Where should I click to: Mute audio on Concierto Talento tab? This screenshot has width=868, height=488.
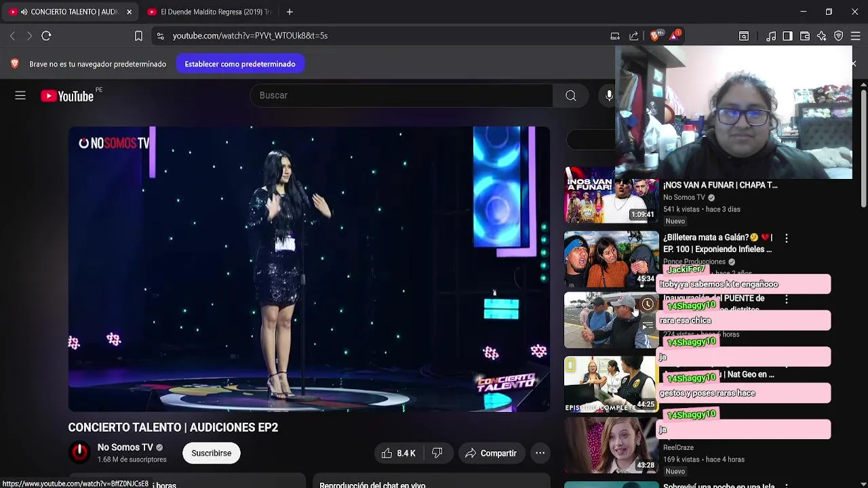tap(24, 12)
